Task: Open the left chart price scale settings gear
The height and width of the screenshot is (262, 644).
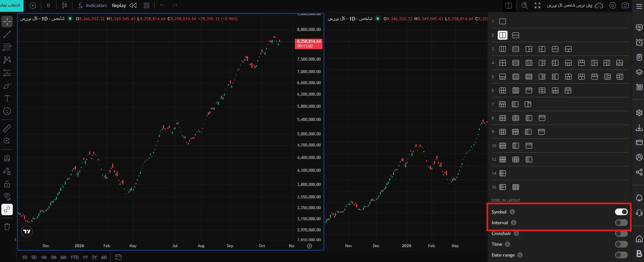Action: [309, 246]
